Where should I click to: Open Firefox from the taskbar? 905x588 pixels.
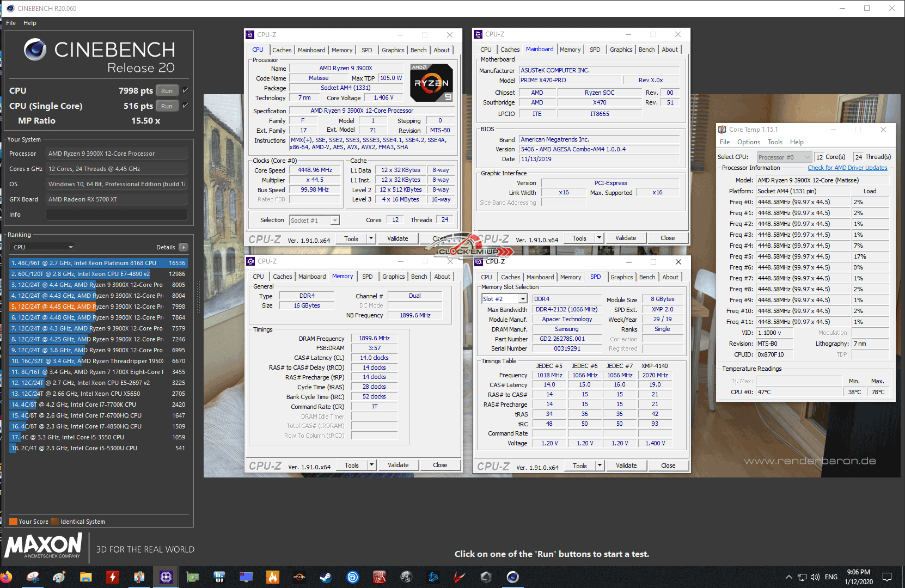(7, 577)
